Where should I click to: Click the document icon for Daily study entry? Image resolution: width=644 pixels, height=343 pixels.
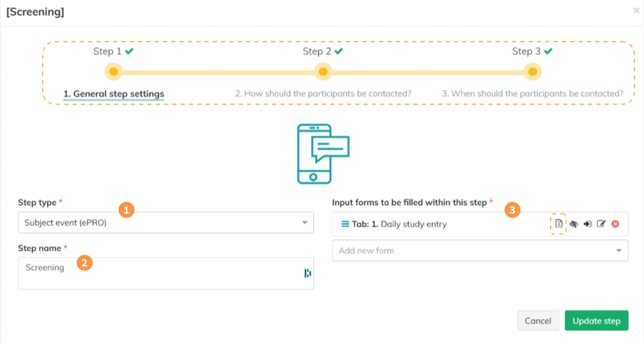tap(558, 224)
